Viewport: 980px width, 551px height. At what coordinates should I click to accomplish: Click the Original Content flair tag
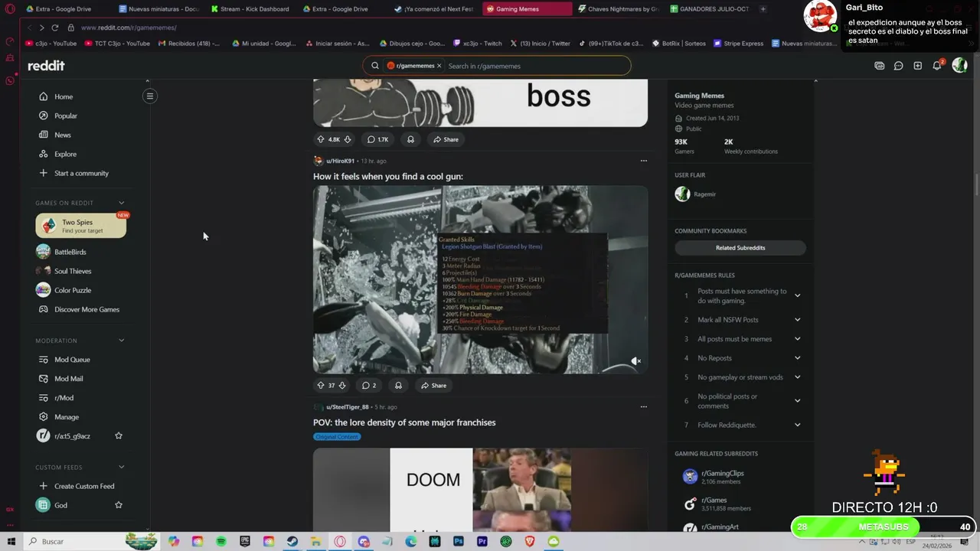337,437
